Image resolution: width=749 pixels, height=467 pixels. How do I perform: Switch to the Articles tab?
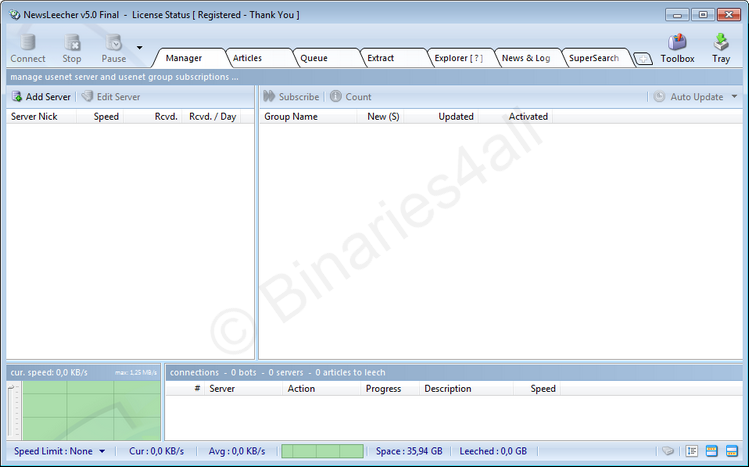tap(247, 58)
